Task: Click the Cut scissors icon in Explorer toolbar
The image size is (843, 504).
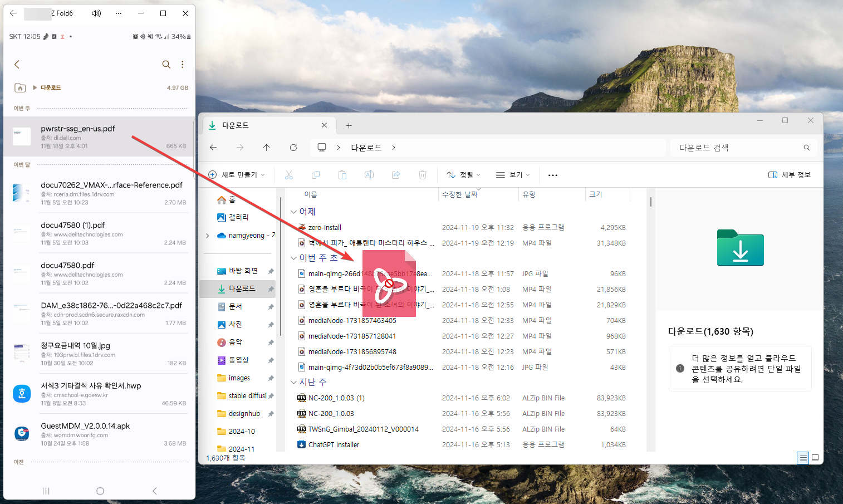Action: 289,175
